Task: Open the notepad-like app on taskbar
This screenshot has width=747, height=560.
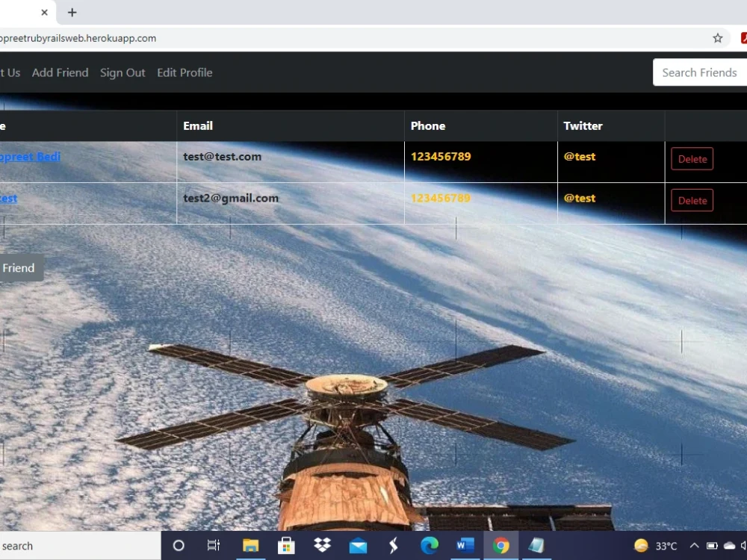Action: [x=536, y=546]
